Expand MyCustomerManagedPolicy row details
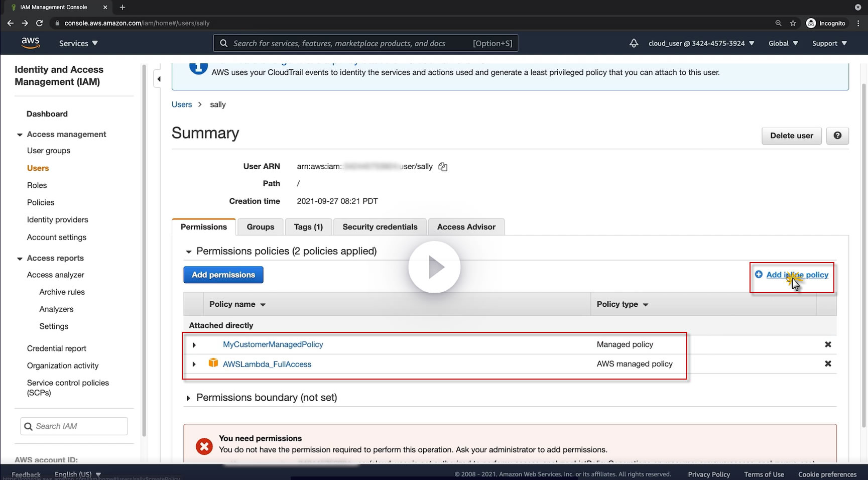The image size is (868, 480). 194,345
